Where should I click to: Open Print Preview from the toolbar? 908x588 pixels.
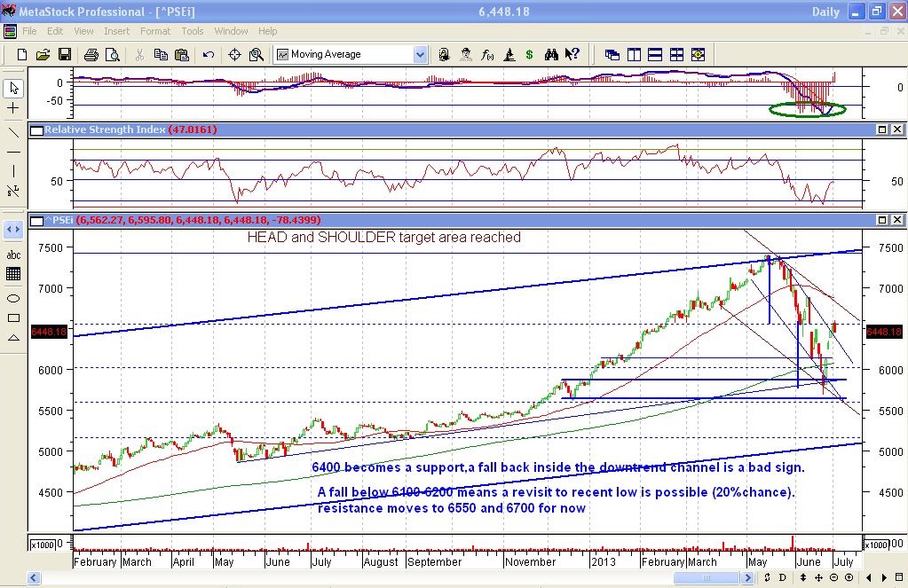tap(114, 53)
